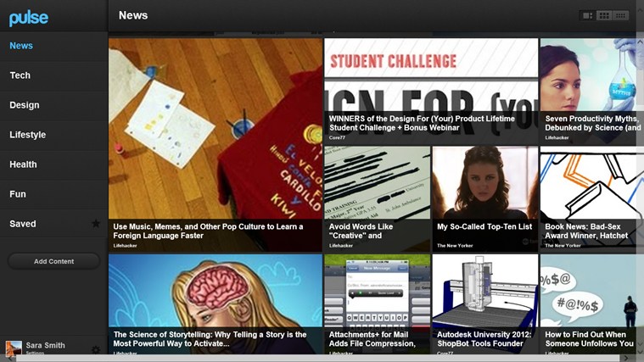Click the News heading in top bar
The height and width of the screenshot is (362, 644).
click(133, 15)
